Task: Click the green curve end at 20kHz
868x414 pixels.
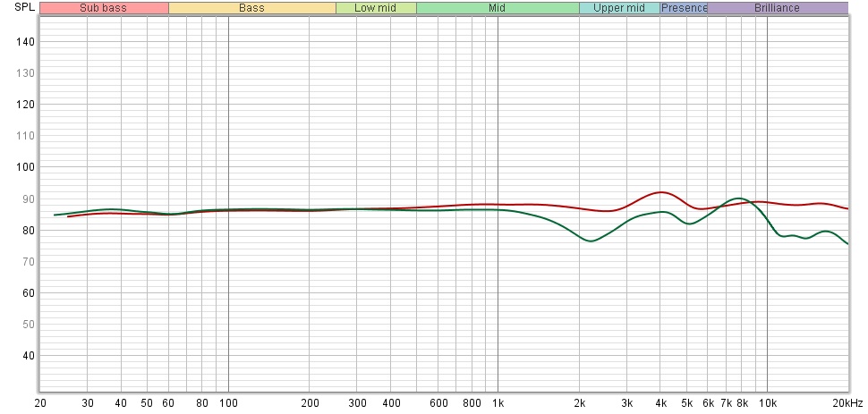Action: tap(847, 243)
